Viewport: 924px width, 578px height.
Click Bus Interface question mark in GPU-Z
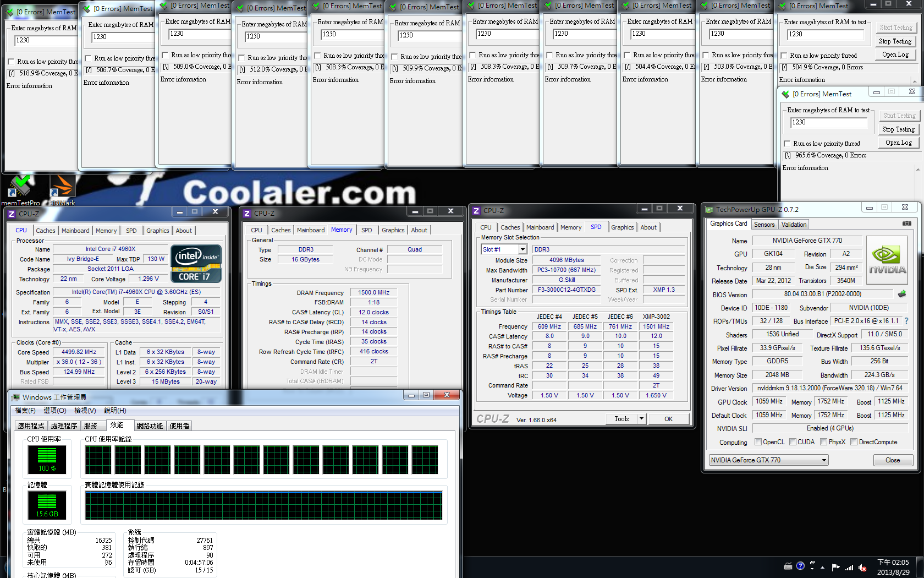[906, 321]
